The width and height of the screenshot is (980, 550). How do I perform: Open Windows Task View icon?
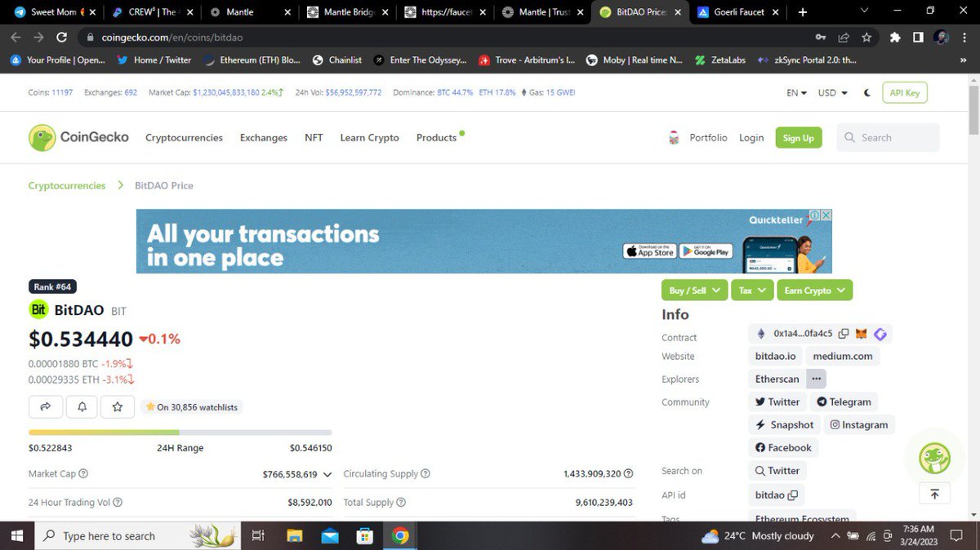tap(258, 536)
